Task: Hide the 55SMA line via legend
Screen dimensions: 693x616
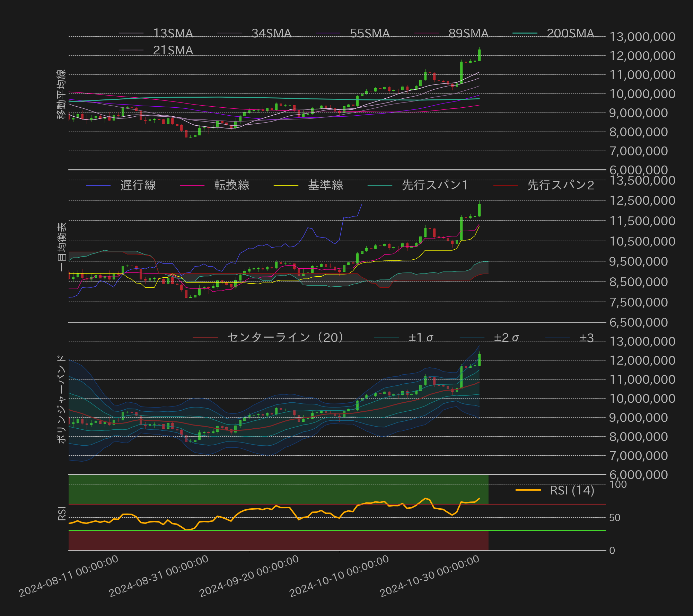Action: [x=369, y=33]
